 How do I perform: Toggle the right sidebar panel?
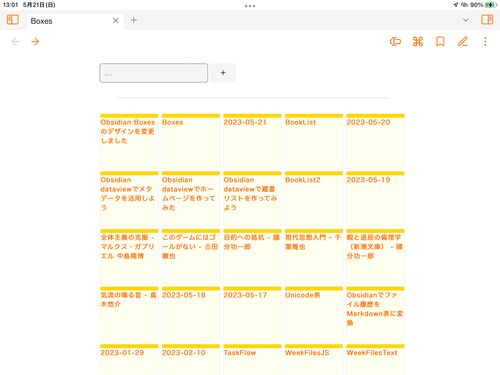[x=487, y=20]
